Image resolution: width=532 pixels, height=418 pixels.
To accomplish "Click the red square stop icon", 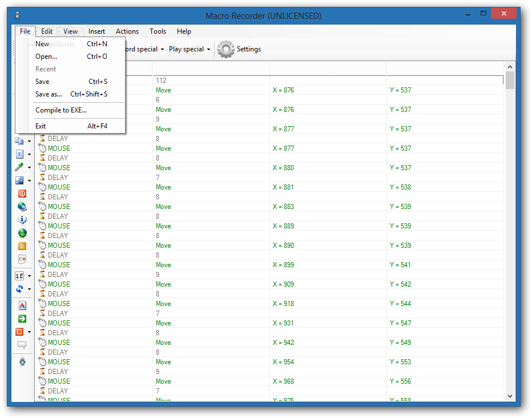I will [19, 332].
